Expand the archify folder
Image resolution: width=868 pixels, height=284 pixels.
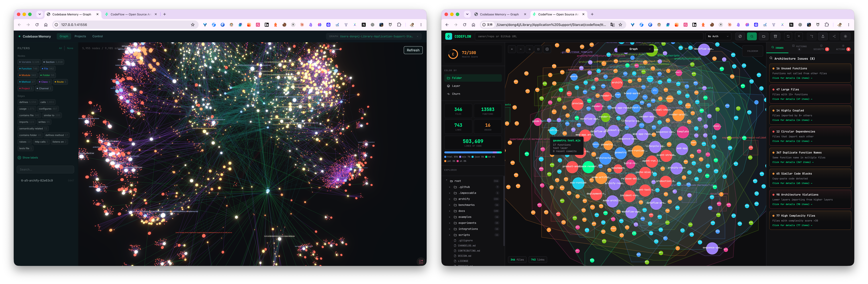click(450, 199)
